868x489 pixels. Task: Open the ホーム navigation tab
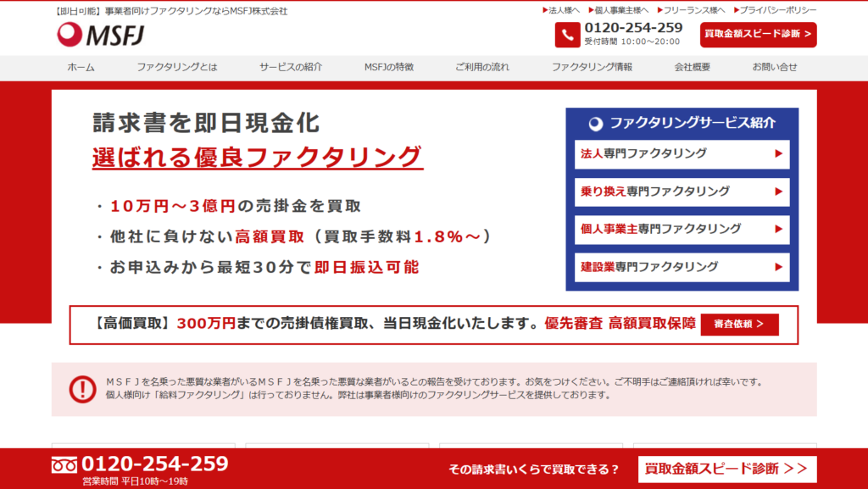click(79, 66)
